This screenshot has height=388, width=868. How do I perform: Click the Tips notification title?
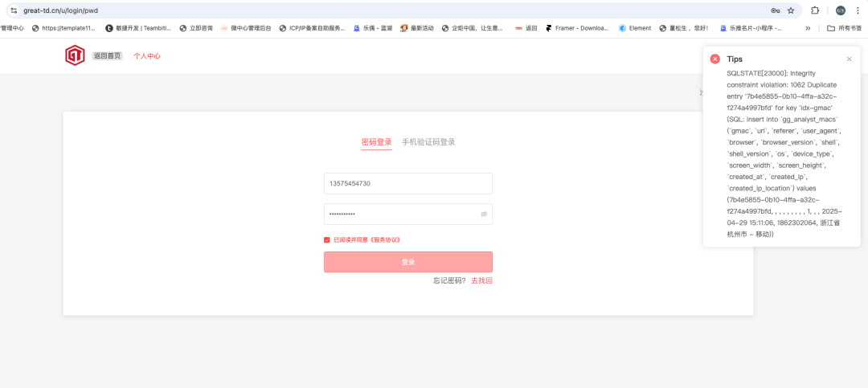[x=735, y=59]
